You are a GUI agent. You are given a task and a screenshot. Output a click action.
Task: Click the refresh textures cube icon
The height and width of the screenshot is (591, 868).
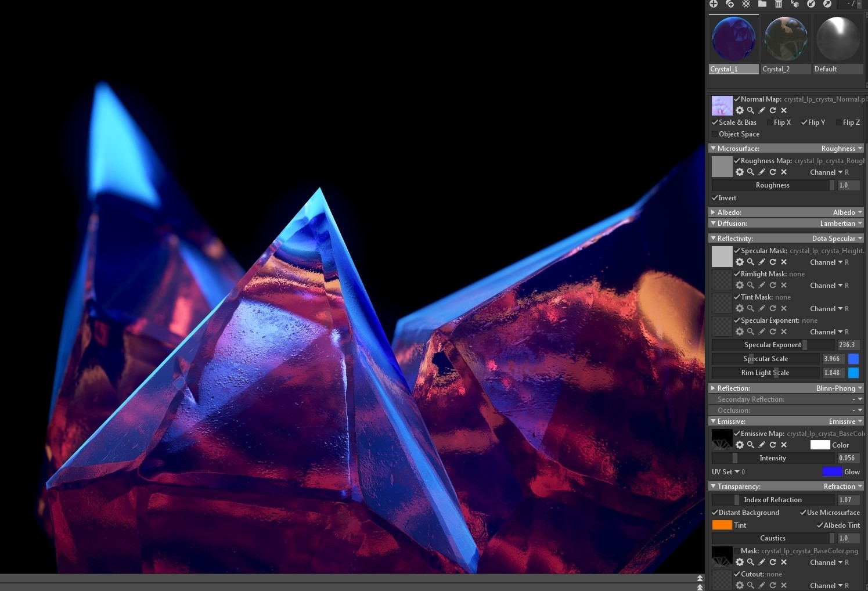coord(795,4)
